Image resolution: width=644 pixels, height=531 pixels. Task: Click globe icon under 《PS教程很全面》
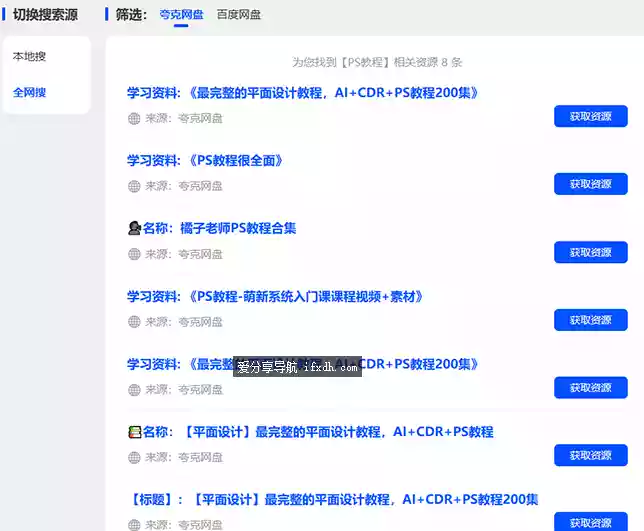pos(134,186)
